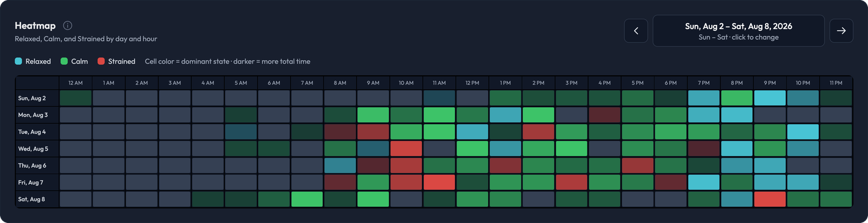Click the 3 PM column header
868x223 pixels.
click(x=572, y=83)
